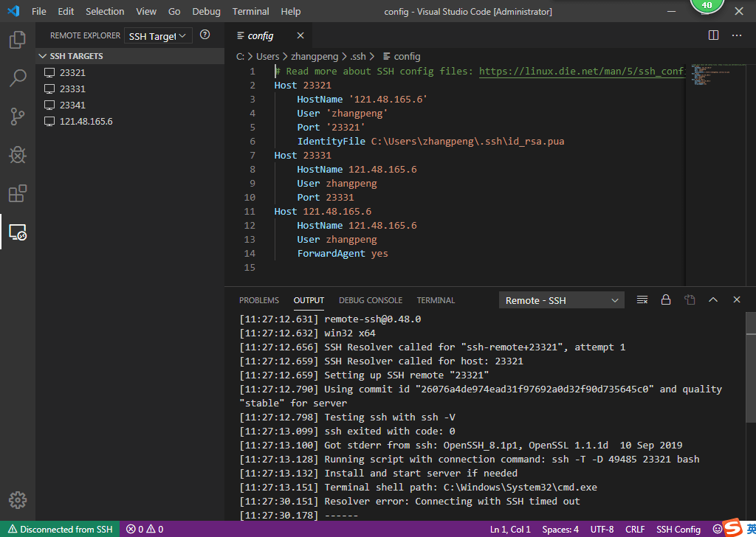Click the Disconnected from SSH status button
This screenshot has height=537, width=756.
tap(59, 529)
